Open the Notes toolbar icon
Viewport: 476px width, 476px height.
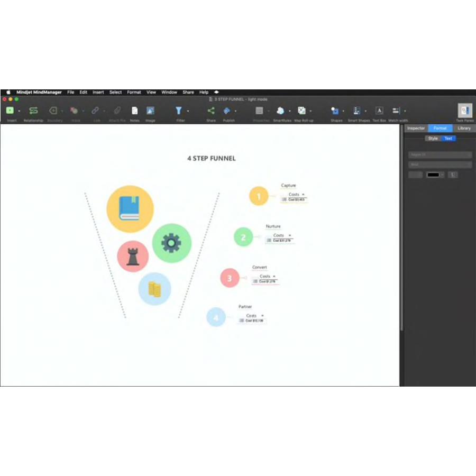coord(135,111)
